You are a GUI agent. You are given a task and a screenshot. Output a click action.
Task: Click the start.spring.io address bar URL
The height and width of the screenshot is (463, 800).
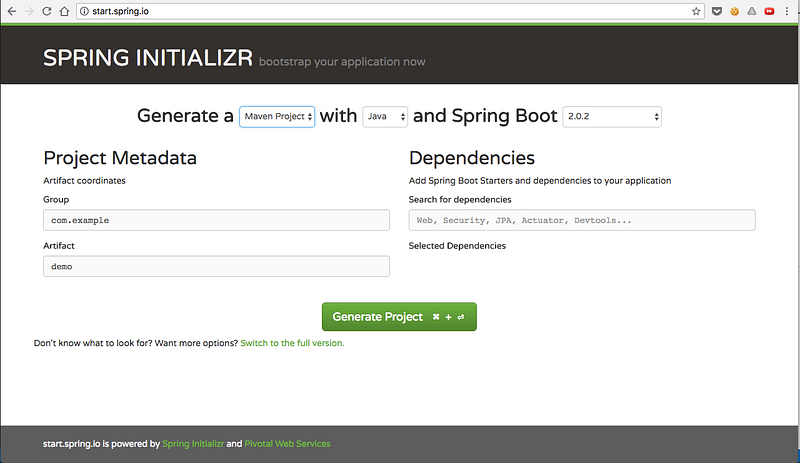click(x=120, y=11)
